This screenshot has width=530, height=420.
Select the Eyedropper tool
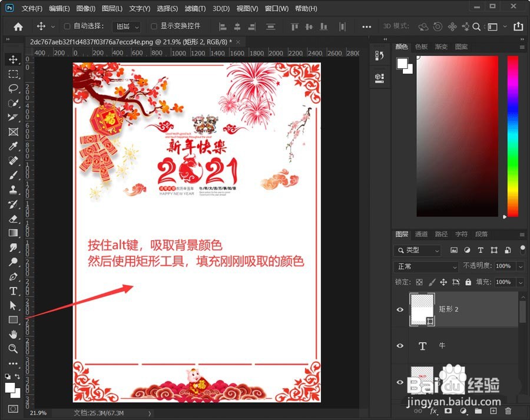[x=13, y=147]
